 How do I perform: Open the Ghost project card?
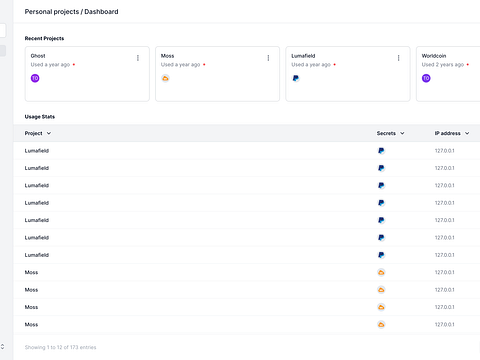pyautogui.click(x=87, y=74)
